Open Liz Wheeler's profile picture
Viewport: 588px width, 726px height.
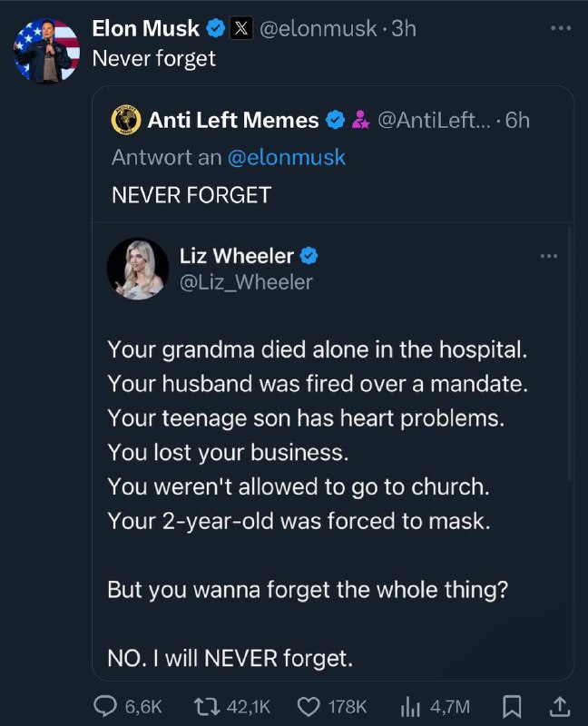pyautogui.click(x=138, y=269)
